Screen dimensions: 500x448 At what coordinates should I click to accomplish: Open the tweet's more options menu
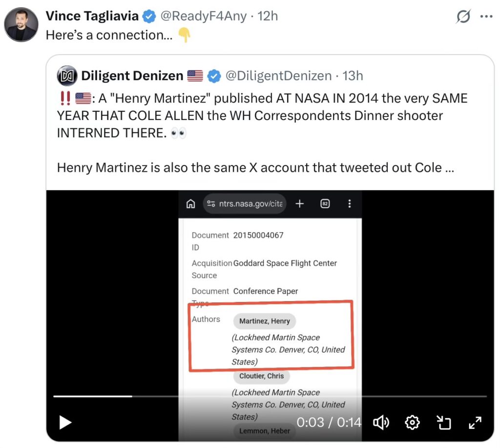pos(486,17)
